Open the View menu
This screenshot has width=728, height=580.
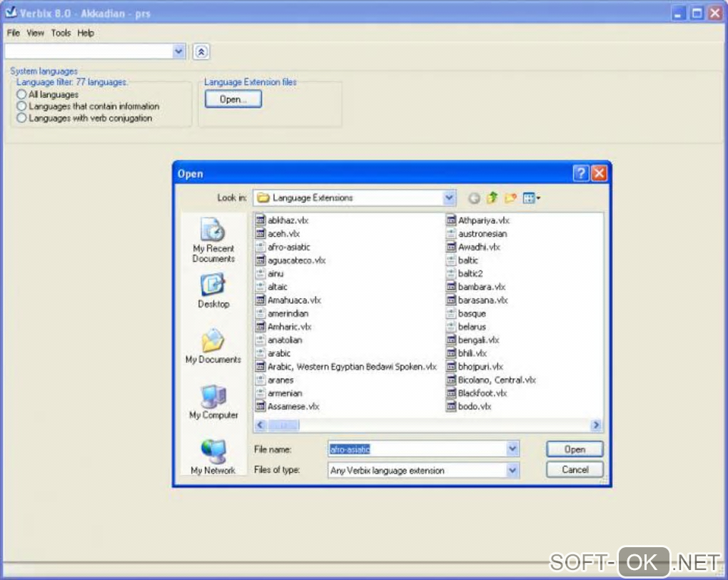(35, 33)
